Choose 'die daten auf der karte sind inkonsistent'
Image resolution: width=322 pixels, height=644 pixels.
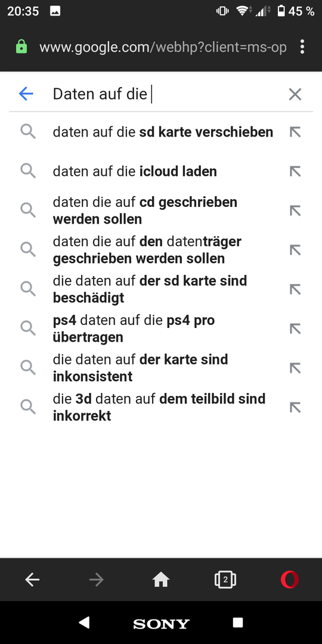pyautogui.click(x=161, y=368)
